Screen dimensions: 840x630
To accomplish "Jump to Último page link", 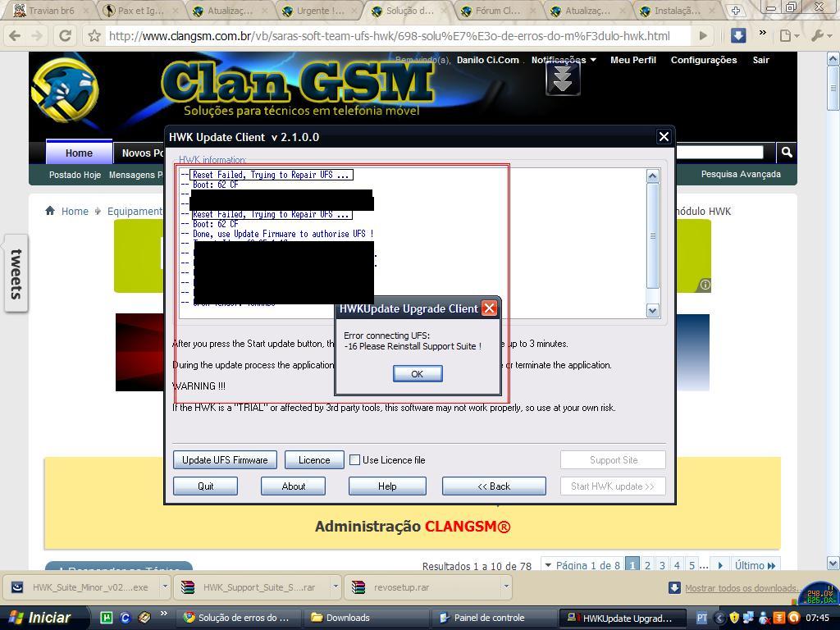I will point(755,565).
